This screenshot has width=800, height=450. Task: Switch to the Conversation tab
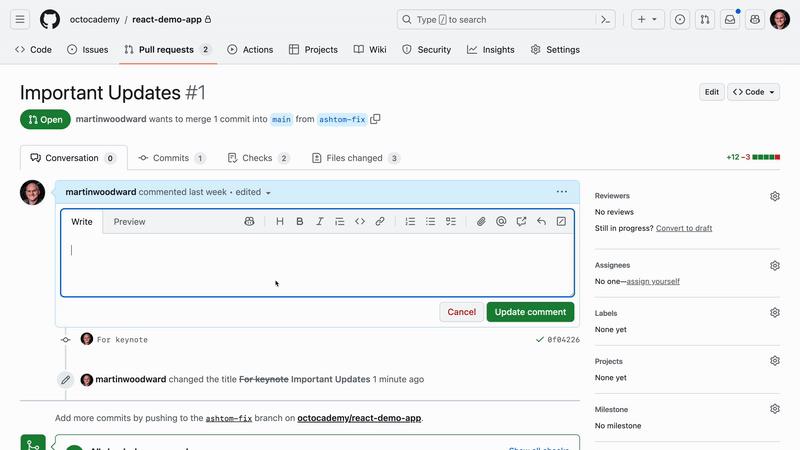point(73,158)
